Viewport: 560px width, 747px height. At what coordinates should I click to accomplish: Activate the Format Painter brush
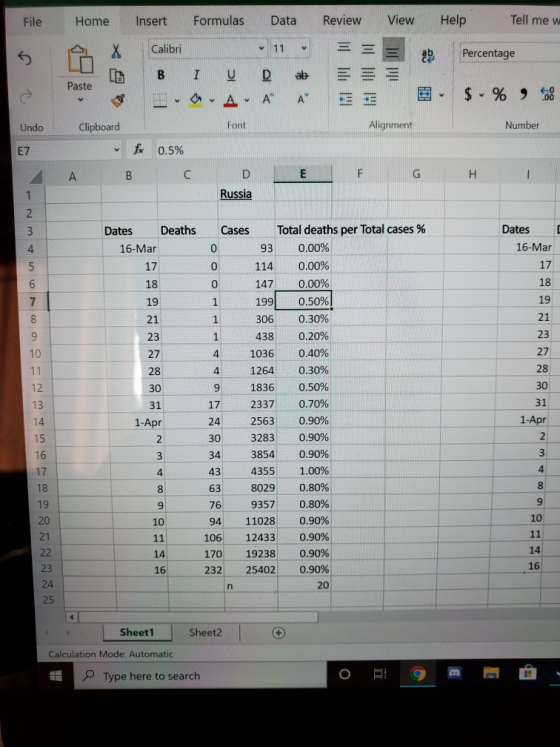[x=118, y=100]
